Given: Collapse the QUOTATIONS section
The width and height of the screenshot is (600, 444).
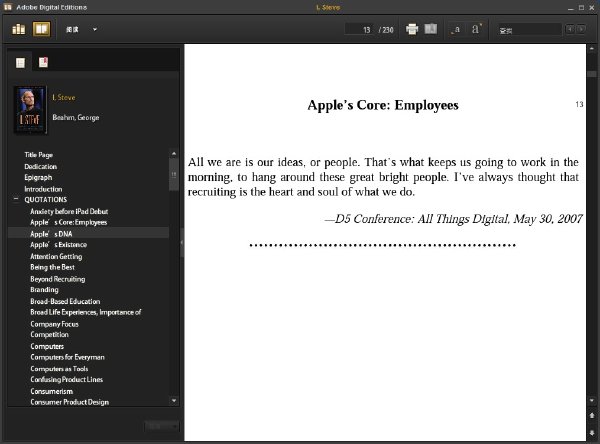Looking at the screenshot, I should pyautogui.click(x=16, y=199).
